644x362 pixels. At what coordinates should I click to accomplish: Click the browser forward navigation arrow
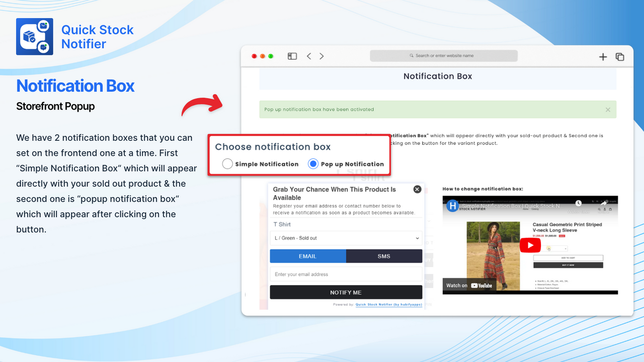[321, 56]
